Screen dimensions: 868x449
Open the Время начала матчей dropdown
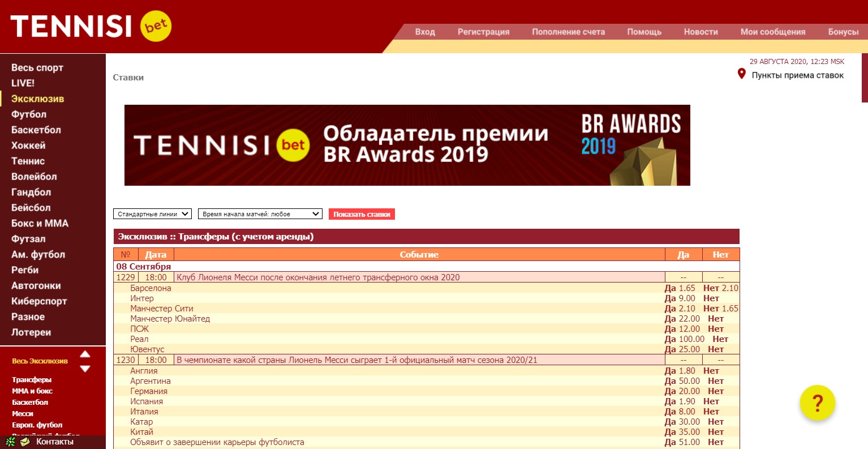tap(260, 214)
